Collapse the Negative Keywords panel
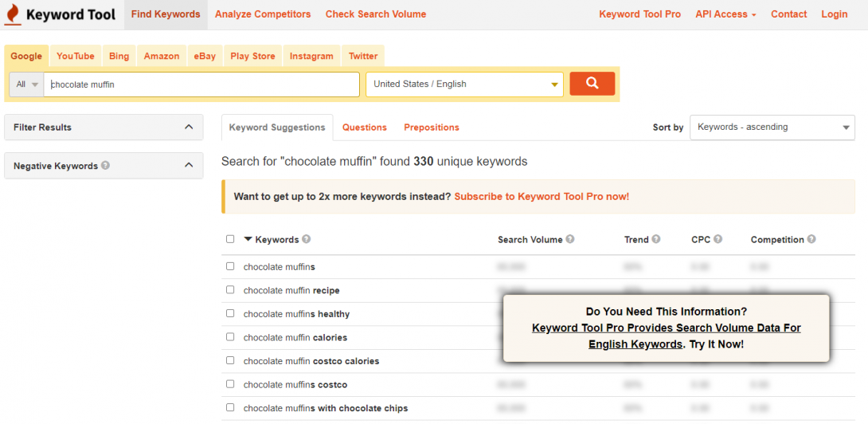 click(x=189, y=165)
